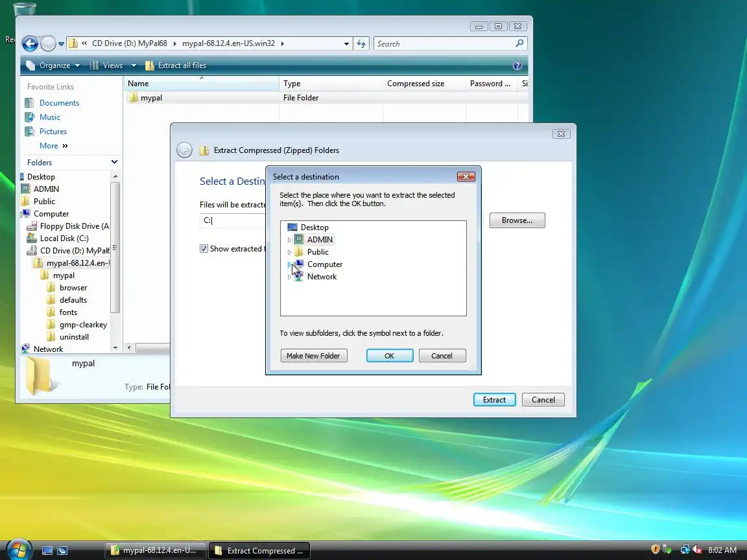Go back in the Explorer window
The height and width of the screenshot is (560, 747).
[x=30, y=44]
